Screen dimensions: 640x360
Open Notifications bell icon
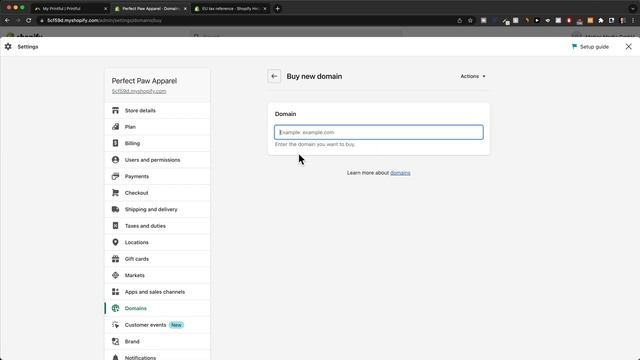point(116,358)
